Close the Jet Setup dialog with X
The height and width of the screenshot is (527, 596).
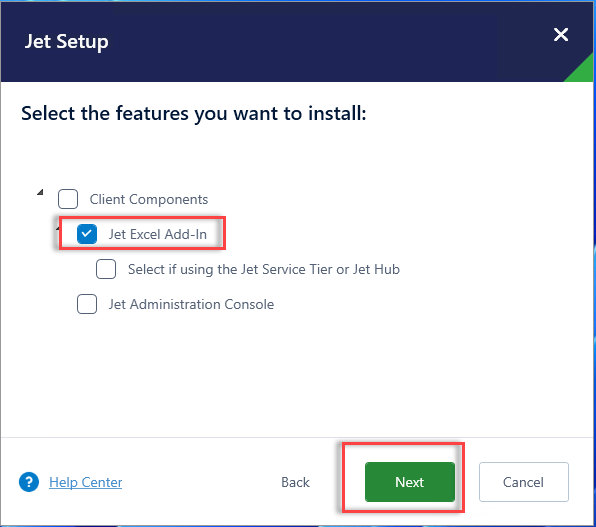coord(561,35)
